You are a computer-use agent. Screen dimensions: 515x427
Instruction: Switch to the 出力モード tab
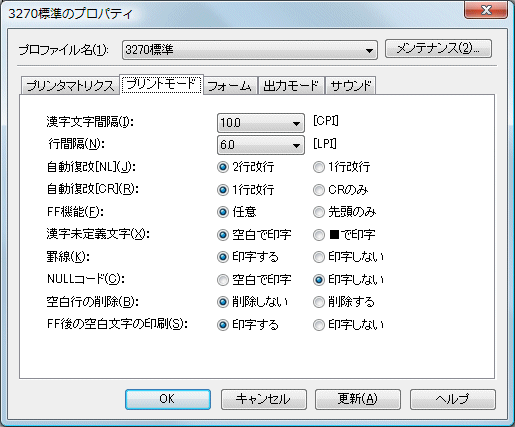(291, 86)
